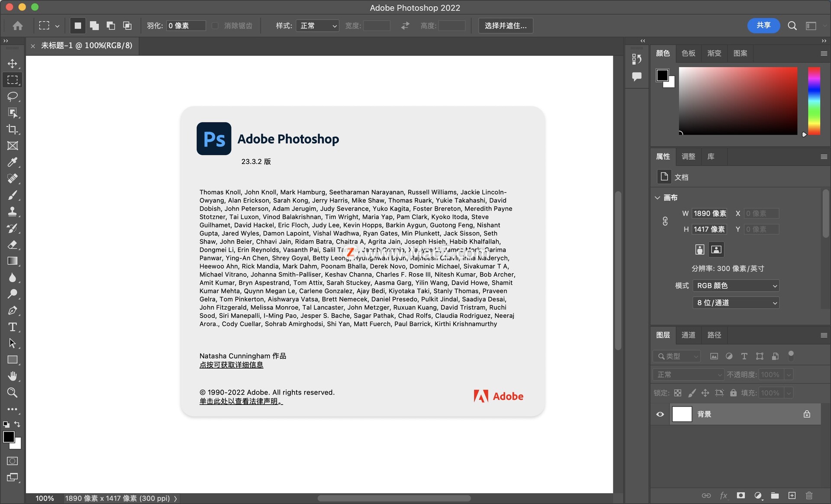Select the Object Selection tool
The height and width of the screenshot is (504, 831).
13,113
